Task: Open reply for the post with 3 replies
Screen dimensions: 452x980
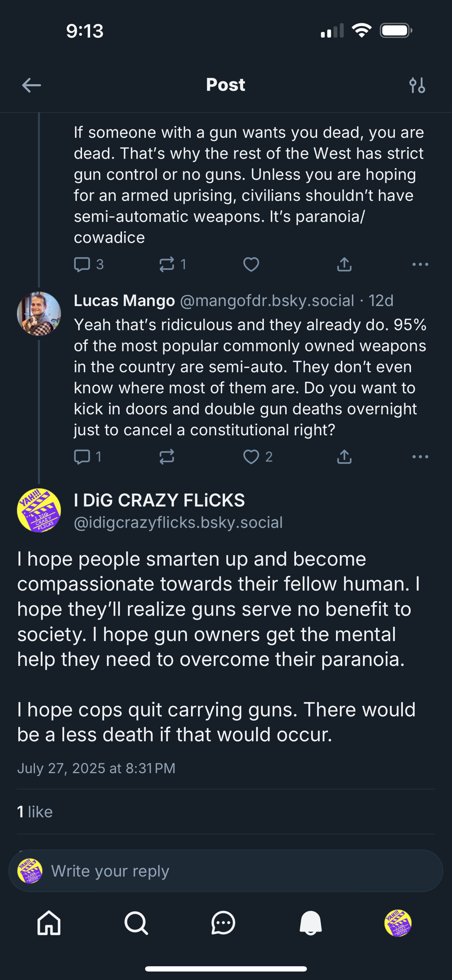Action: (82, 265)
